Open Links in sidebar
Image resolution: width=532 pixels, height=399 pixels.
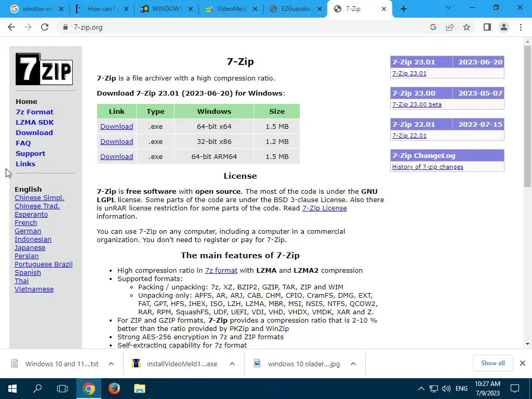click(25, 164)
